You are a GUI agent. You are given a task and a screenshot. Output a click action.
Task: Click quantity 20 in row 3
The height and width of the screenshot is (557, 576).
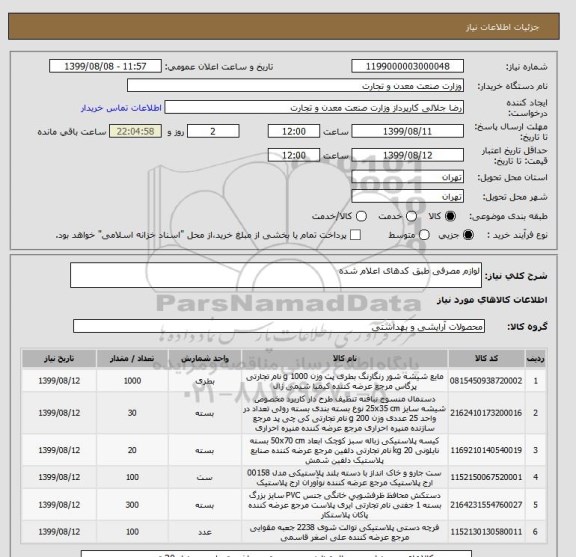pos(132,450)
